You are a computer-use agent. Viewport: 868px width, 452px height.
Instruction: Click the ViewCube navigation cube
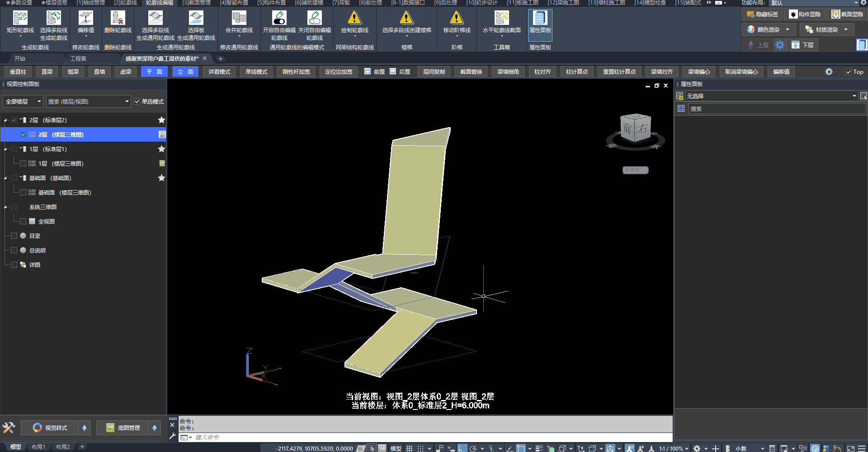pos(635,128)
